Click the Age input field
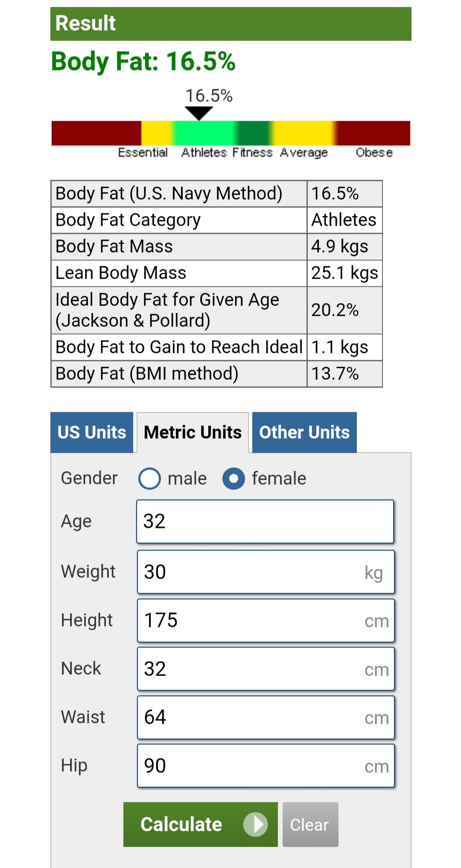The image size is (461, 868). (265, 521)
